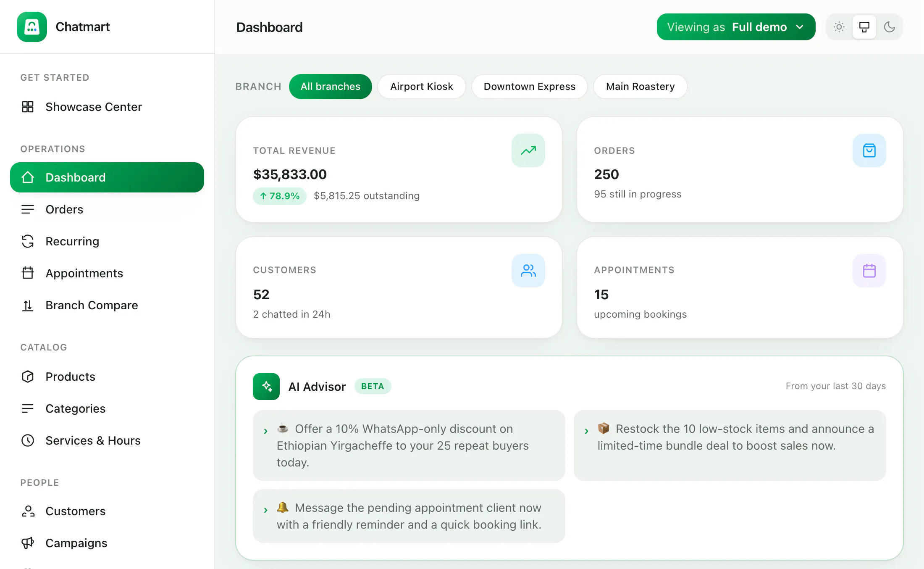Click the shopping bag icon on the Orders card
924x569 pixels.
[869, 150]
